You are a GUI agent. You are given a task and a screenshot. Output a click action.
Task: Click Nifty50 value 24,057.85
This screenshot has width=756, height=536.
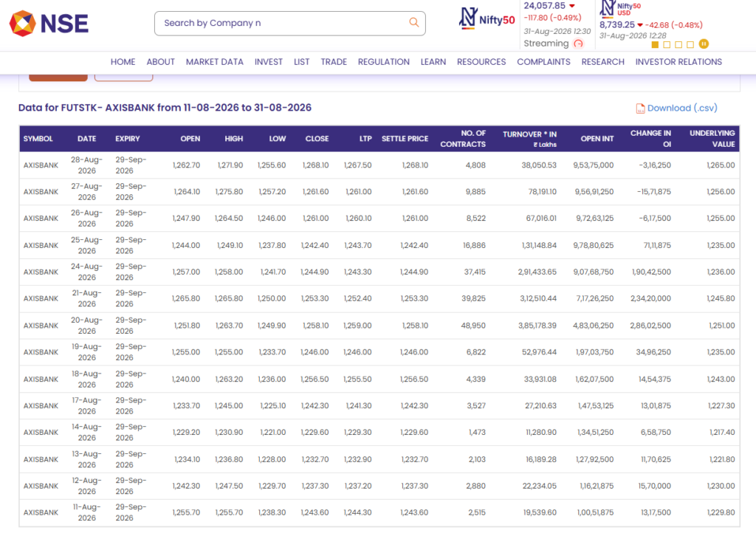544,6
